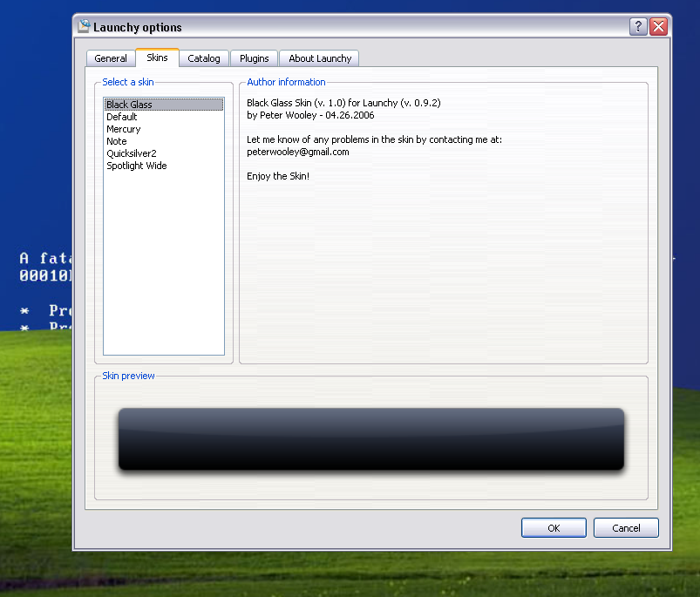Select the Note skin
Screen dimensions: 700x597
point(164,141)
